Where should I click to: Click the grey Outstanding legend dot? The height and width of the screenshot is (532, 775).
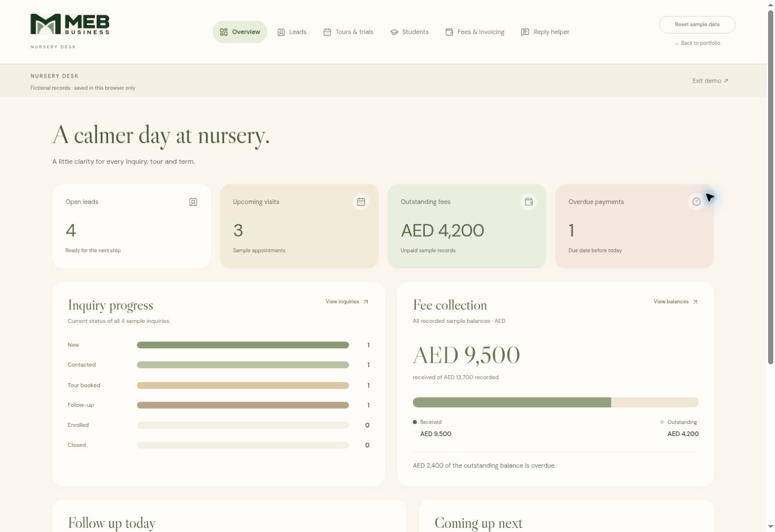tap(662, 422)
